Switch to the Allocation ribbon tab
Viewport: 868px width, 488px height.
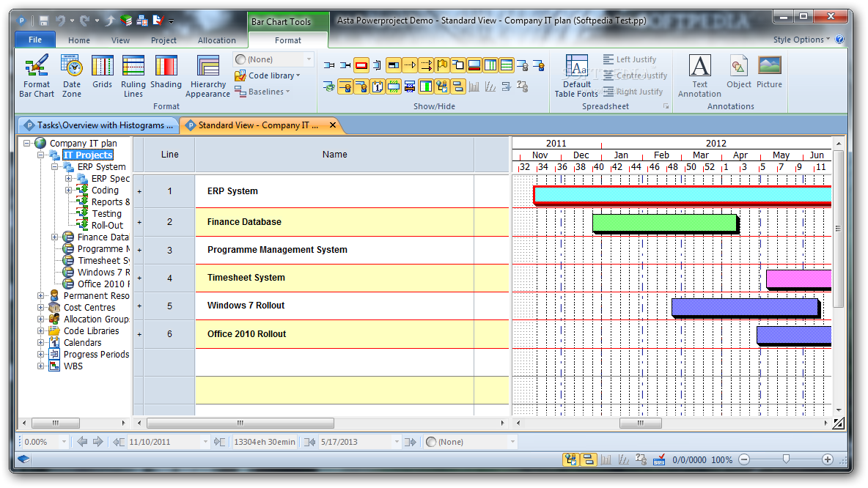216,40
